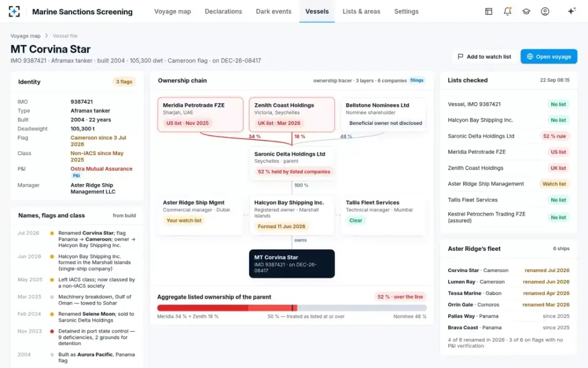Open the Dark events tab

pyautogui.click(x=273, y=11)
